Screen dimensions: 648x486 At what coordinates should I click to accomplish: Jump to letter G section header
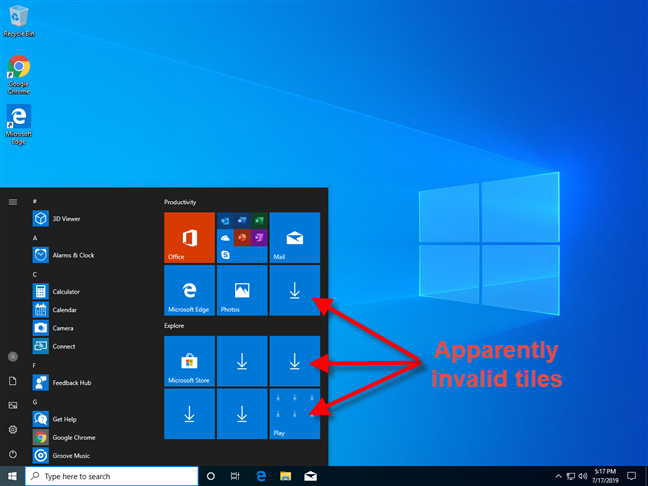tap(35, 402)
